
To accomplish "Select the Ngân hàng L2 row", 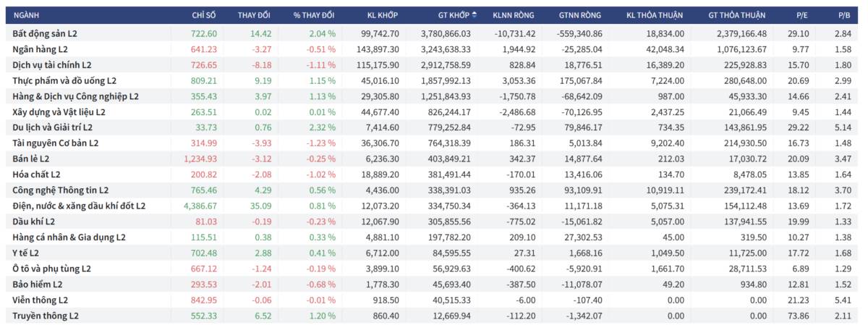I will pyautogui.click(x=40, y=49).
